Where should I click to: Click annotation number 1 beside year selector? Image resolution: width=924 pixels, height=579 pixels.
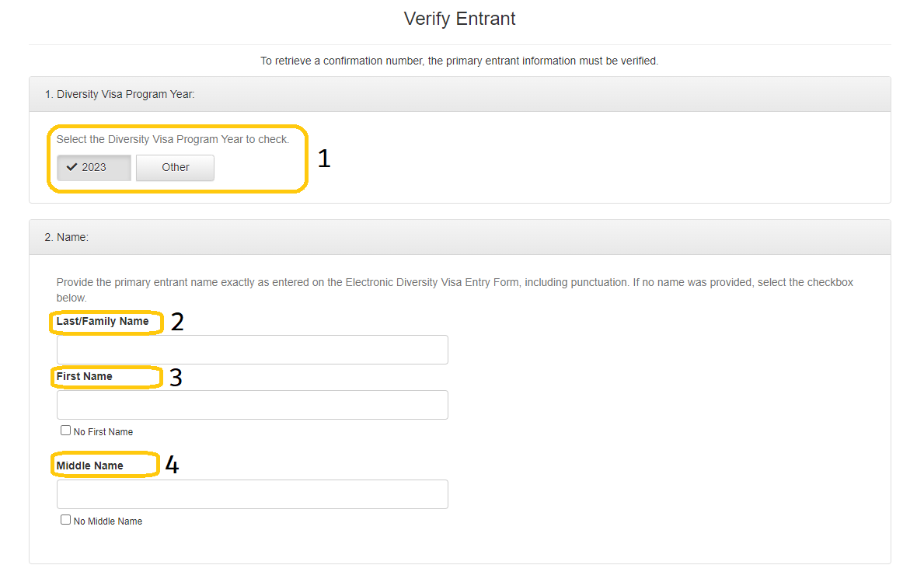[x=324, y=159]
